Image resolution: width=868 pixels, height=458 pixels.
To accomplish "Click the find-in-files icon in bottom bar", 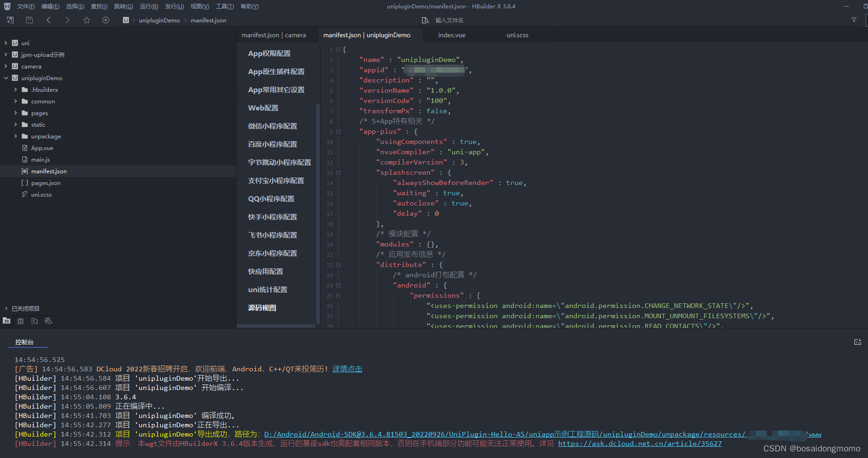I will (35, 321).
